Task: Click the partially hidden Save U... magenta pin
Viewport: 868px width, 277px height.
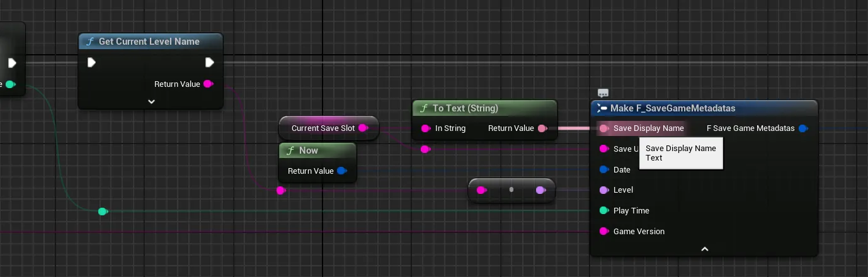Action: coord(603,149)
